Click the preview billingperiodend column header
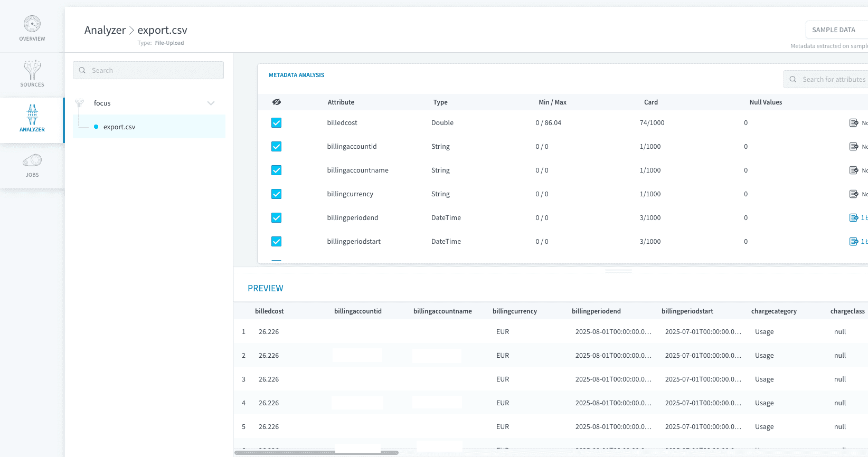 point(596,311)
